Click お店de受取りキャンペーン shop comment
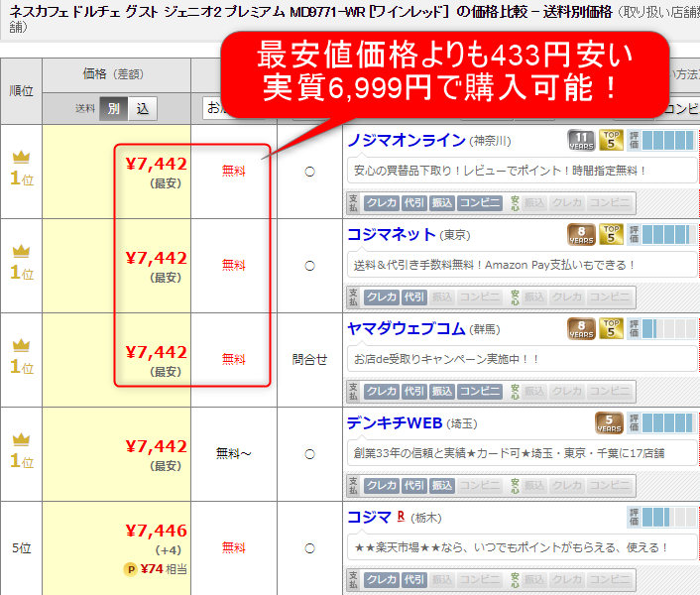Screen dimensions: 700x595 pos(446,359)
